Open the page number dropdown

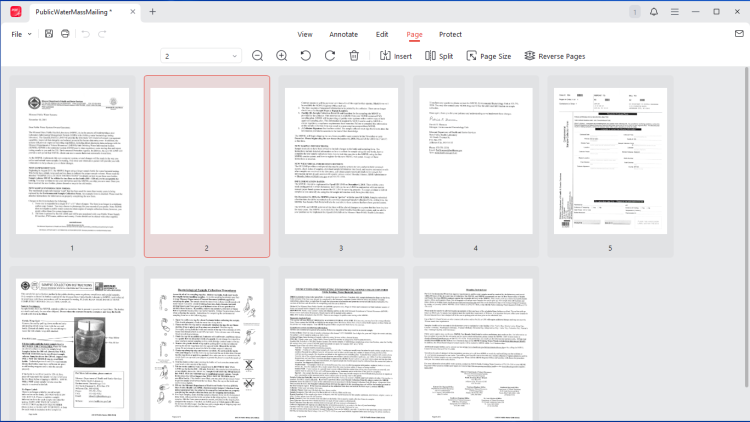pyautogui.click(x=201, y=56)
